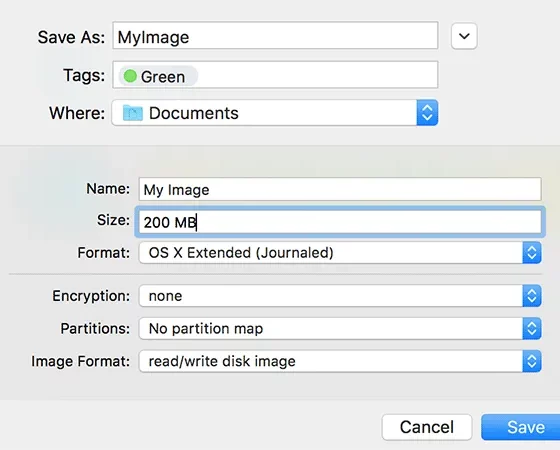Open the none encryption popup menu
The height and width of the screenshot is (450, 560).
(x=340, y=296)
